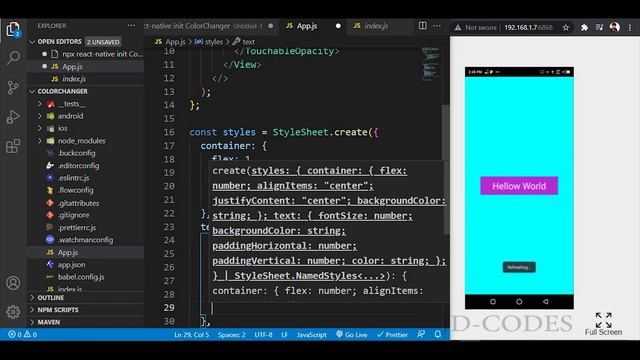Open browser extensions puzzle icon
Viewport: 640px width, 360px height.
pos(584,27)
